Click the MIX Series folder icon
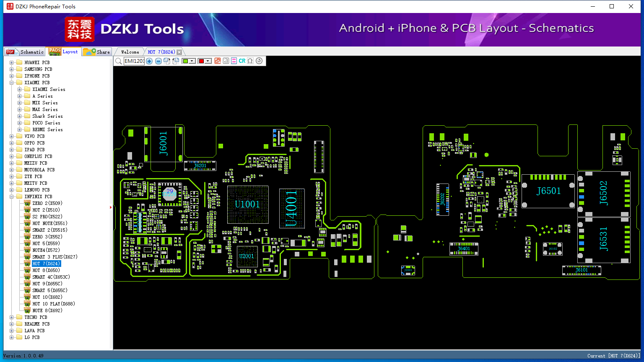 coord(27,103)
